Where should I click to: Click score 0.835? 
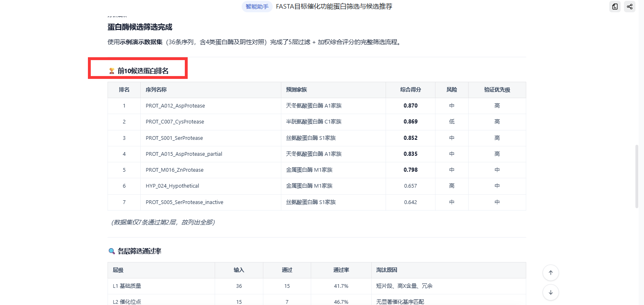pos(411,154)
